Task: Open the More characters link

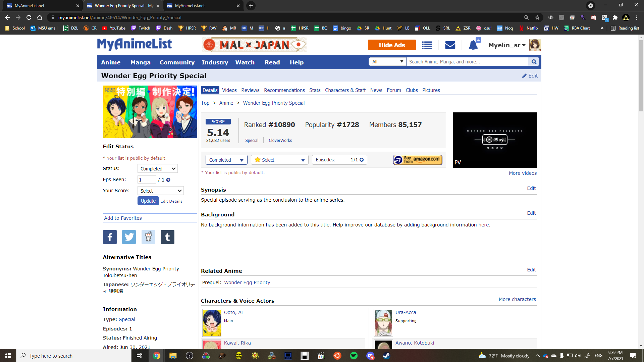Action: coord(517,299)
